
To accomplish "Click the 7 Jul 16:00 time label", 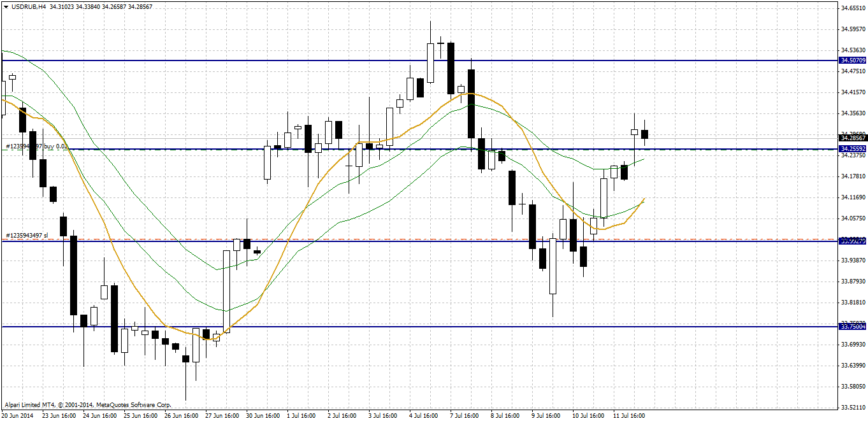I will [465, 416].
